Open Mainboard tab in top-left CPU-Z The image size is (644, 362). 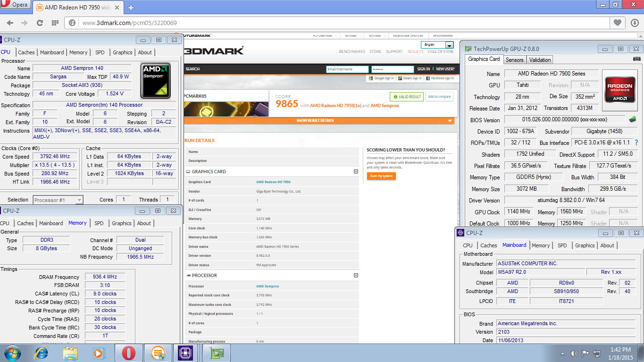tap(52, 52)
